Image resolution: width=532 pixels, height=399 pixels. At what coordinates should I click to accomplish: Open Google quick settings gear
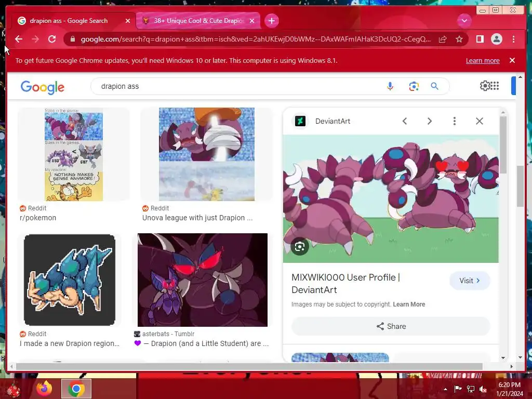(x=485, y=86)
